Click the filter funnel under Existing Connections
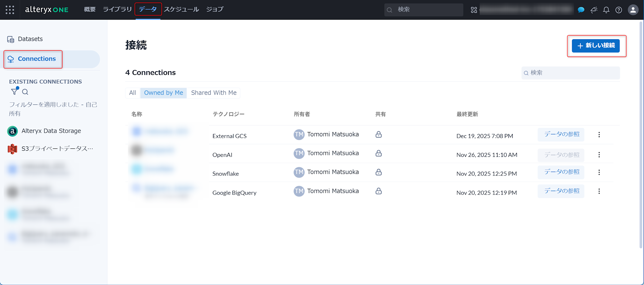Screen dimensions: 644x285 tap(14, 91)
